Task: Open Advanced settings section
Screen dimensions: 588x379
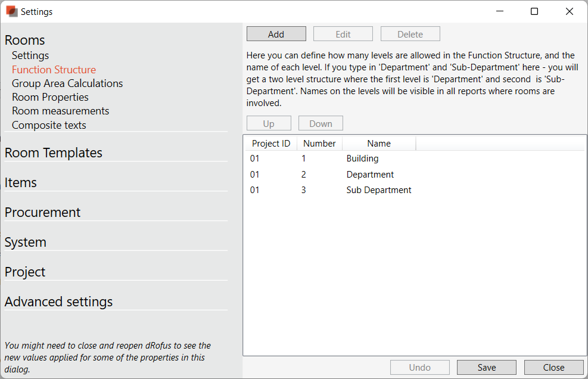Action: (x=58, y=302)
